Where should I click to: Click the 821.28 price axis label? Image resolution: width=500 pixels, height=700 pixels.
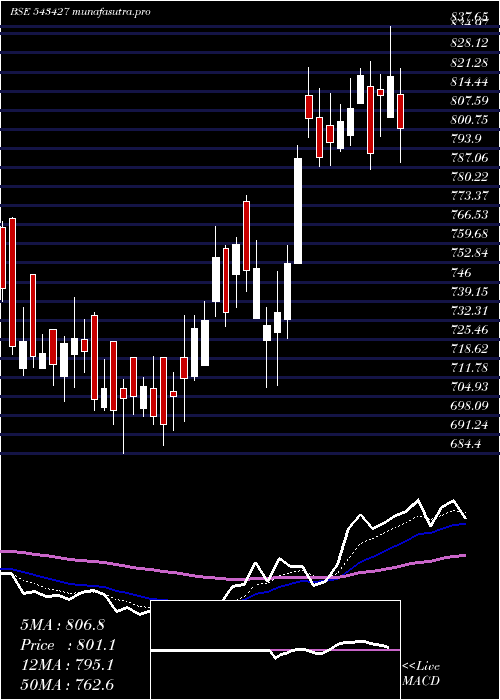[469, 63]
